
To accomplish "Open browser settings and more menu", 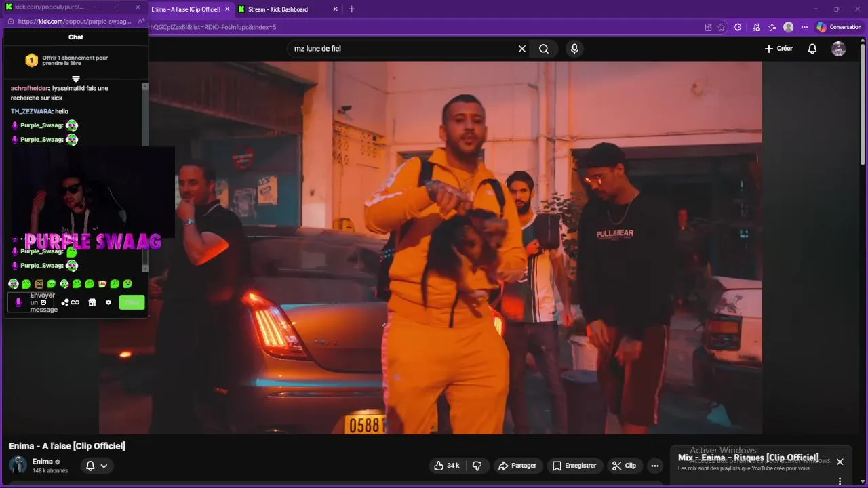I will (805, 27).
